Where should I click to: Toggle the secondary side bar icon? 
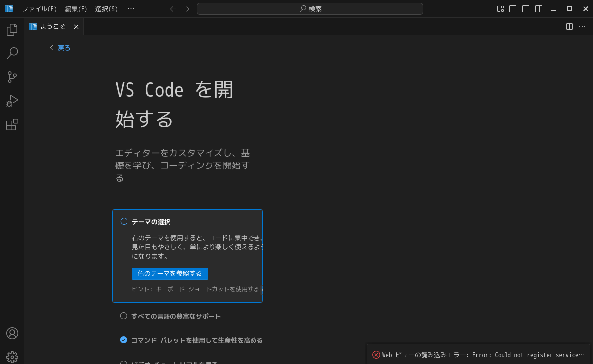[x=539, y=9]
